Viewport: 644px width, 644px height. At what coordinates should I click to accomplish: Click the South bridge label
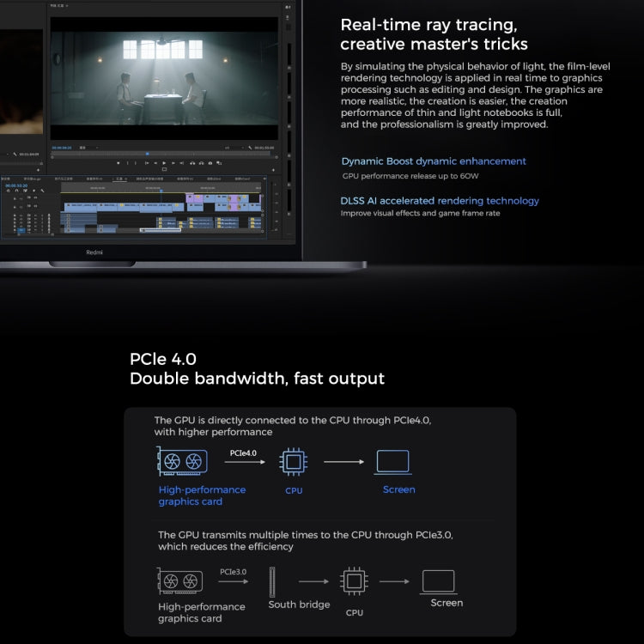299,605
